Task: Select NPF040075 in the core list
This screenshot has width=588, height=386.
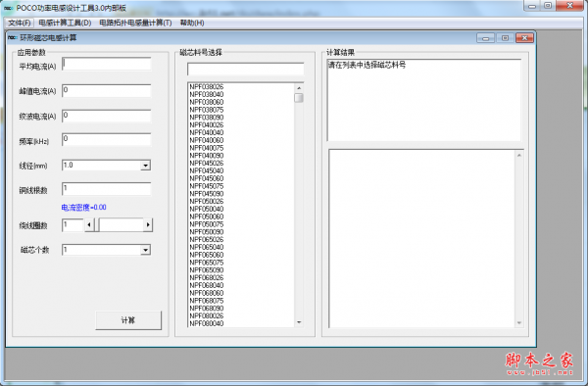Action: point(207,148)
